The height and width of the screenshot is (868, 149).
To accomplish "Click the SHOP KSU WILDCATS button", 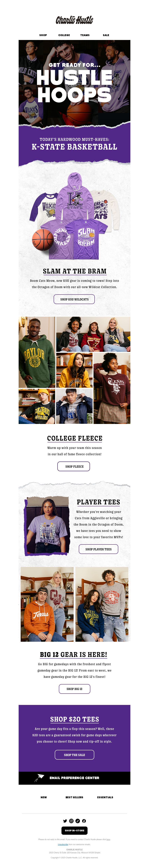I will [74, 299].
